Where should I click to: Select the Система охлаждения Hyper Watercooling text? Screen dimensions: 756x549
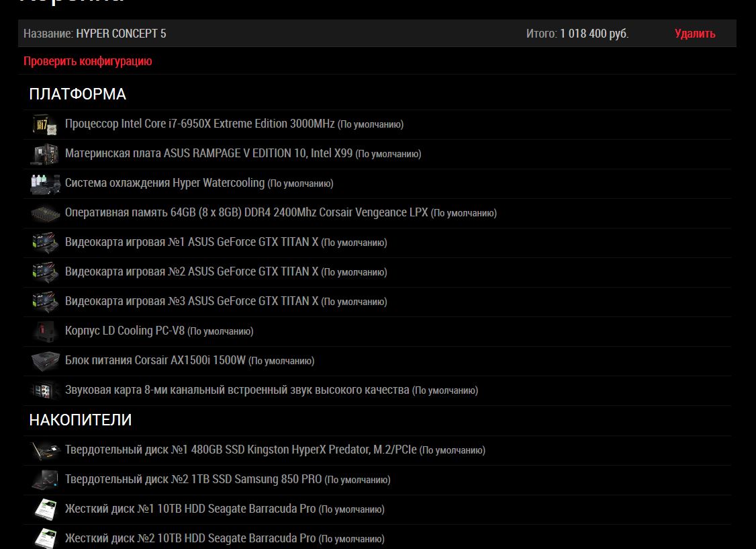coord(199,183)
